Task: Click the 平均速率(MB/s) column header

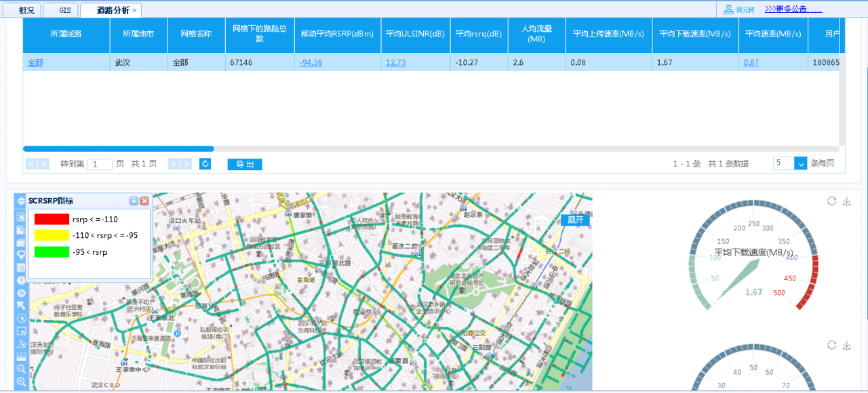Action: pyautogui.click(x=773, y=34)
